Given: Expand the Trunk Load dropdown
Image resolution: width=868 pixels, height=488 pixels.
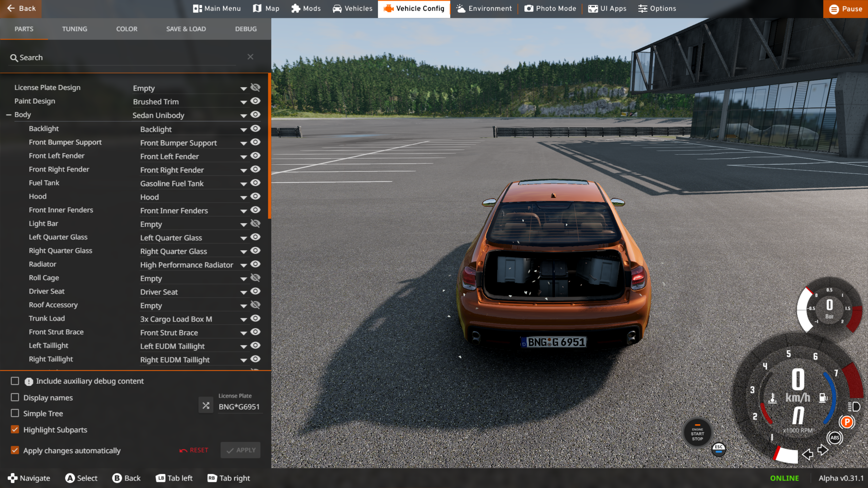Looking at the screenshot, I should (243, 320).
